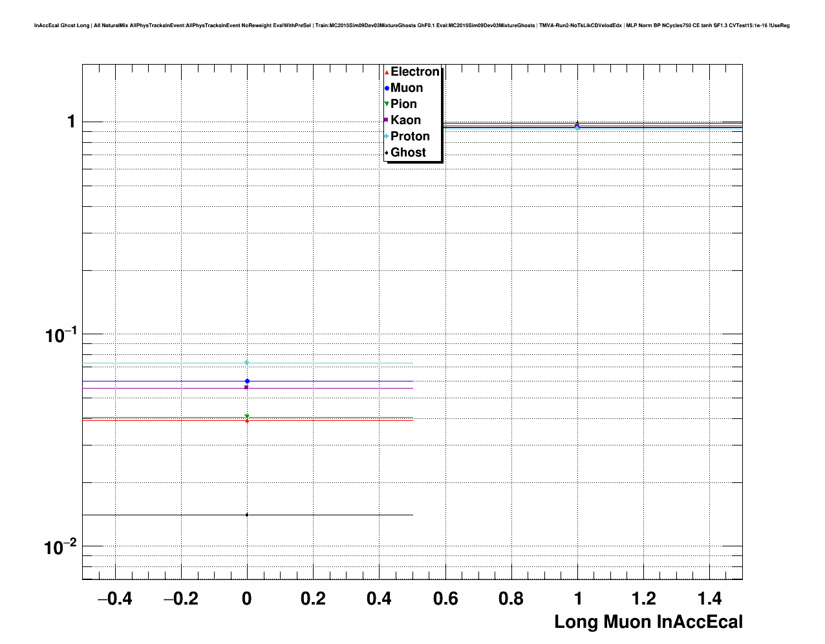Click the Muon legend entry
This screenshot has width=825, height=644.
click(404, 88)
